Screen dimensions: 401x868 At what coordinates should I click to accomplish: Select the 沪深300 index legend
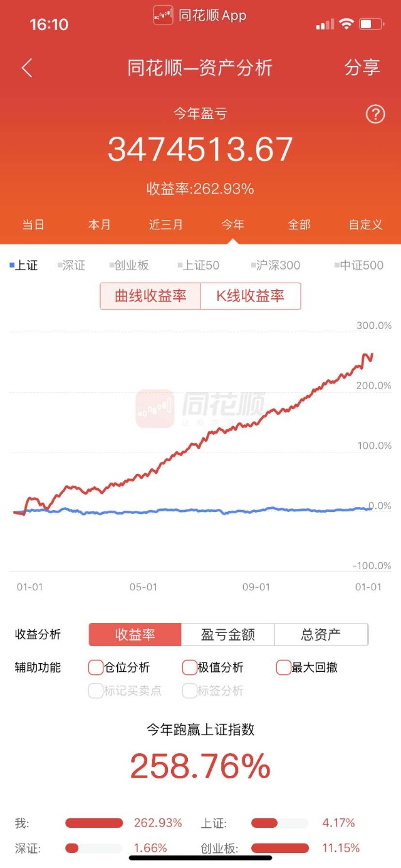click(275, 265)
